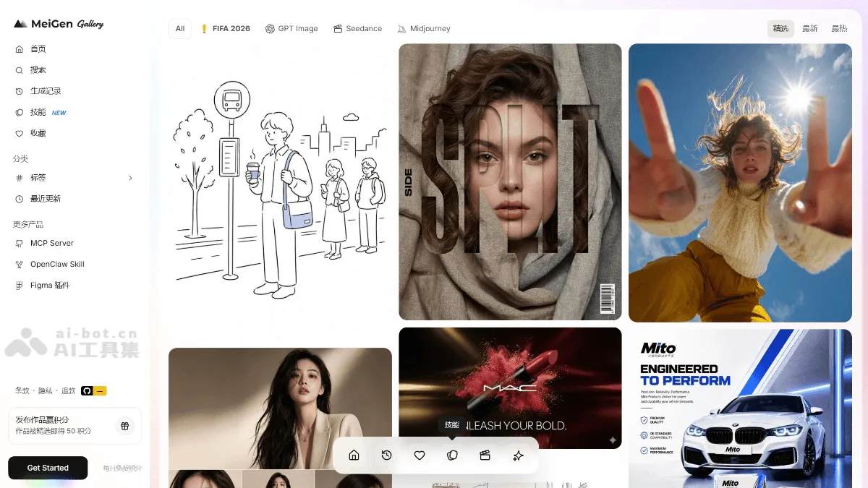Open history from the floating dock clock icon

pos(386,455)
